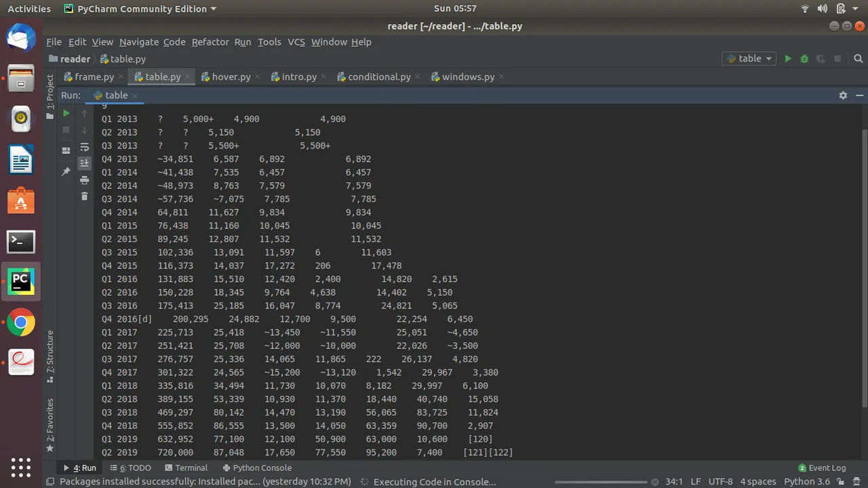
Task: Switch to the frame.py editor tab
Action: click(x=94, y=77)
